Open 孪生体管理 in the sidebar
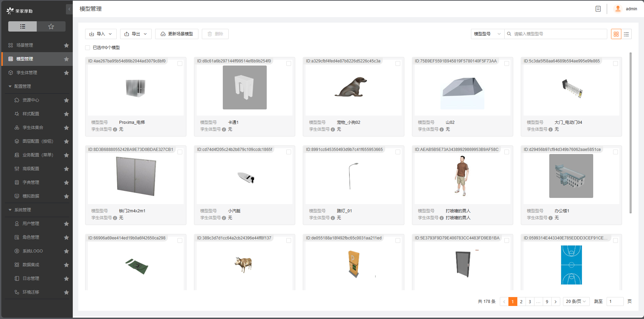 pos(27,73)
